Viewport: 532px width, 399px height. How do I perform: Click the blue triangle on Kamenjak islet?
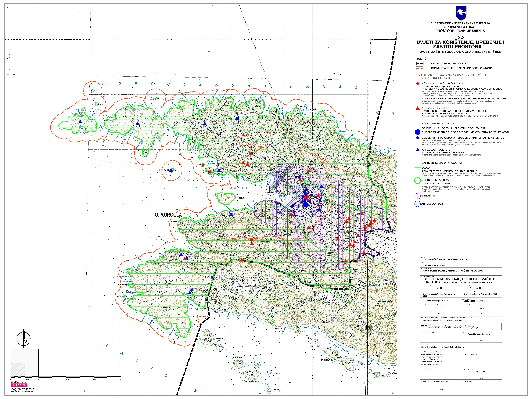[x=171, y=170]
